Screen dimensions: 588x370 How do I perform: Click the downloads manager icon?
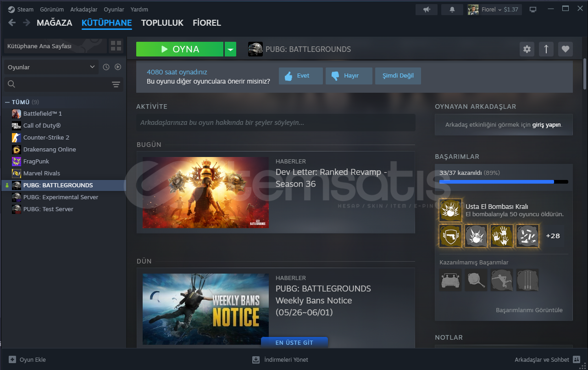256,359
